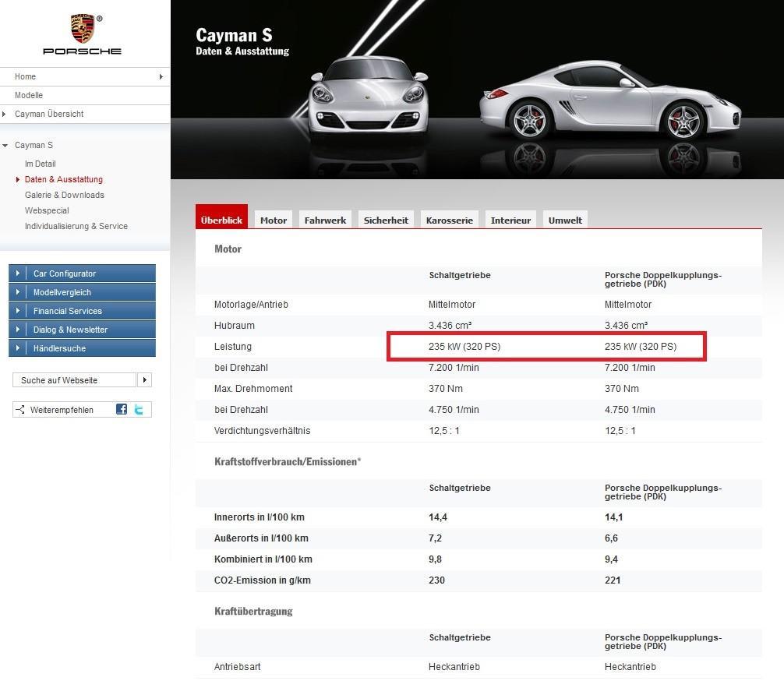Expand the Cayman Übersicht item
Image resolution: width=784 pixels, height=695 pixels.
5,114
